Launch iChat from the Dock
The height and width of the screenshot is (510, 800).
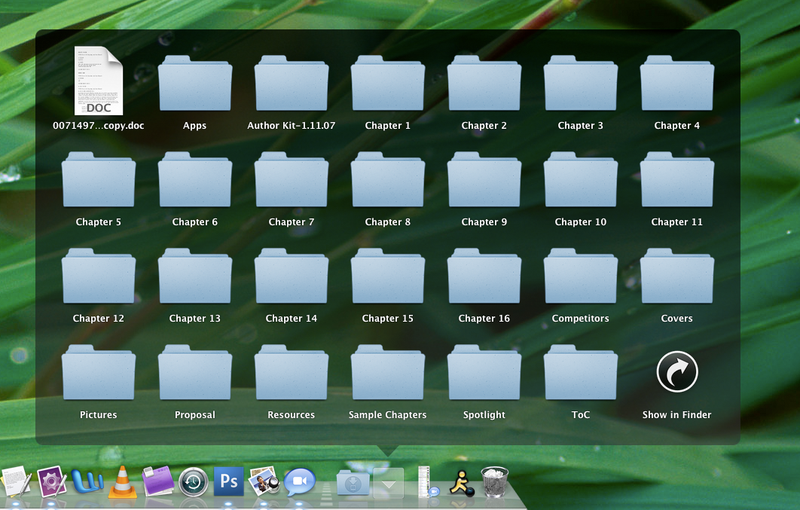299,482
